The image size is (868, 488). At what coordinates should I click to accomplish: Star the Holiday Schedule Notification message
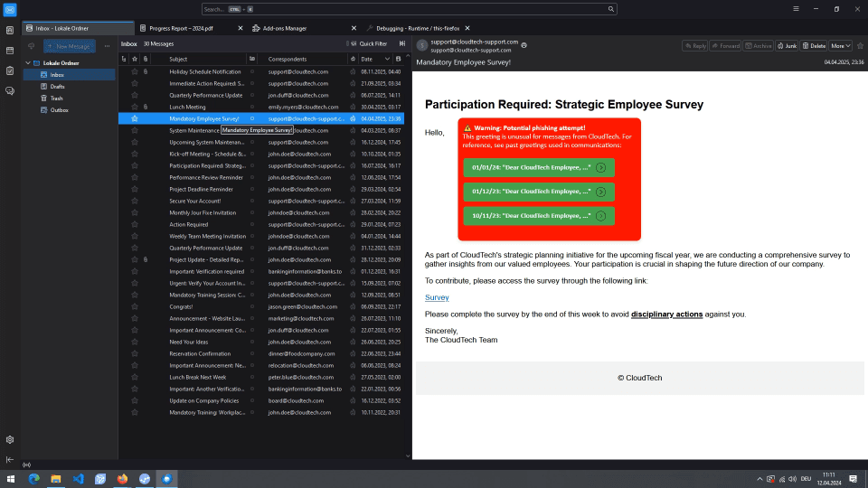(x=135, y=72)
